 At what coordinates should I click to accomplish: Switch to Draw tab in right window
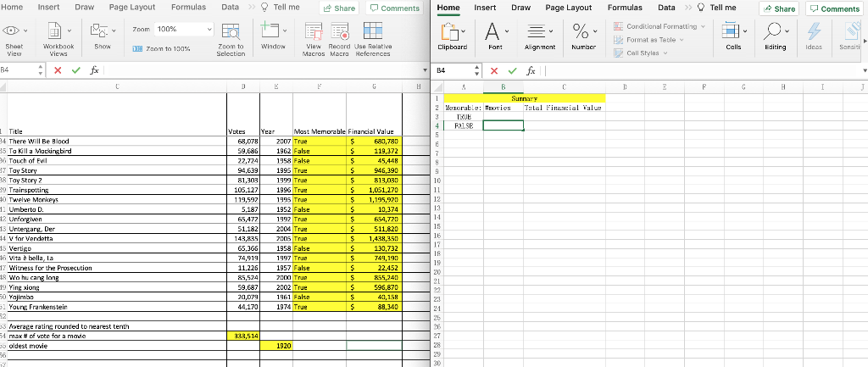pyautogui.click(x=520, y=8)
